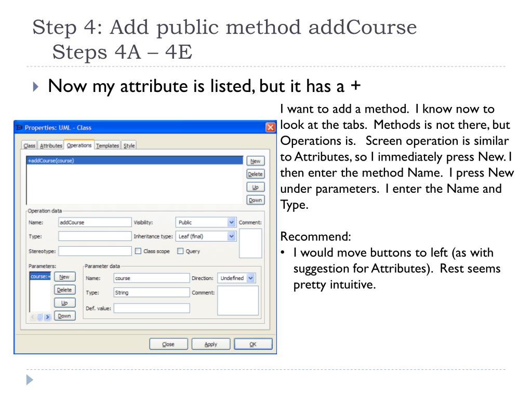532x399 pixels.
Task: Click Up under Parameters
Action: tap(64, 303)
